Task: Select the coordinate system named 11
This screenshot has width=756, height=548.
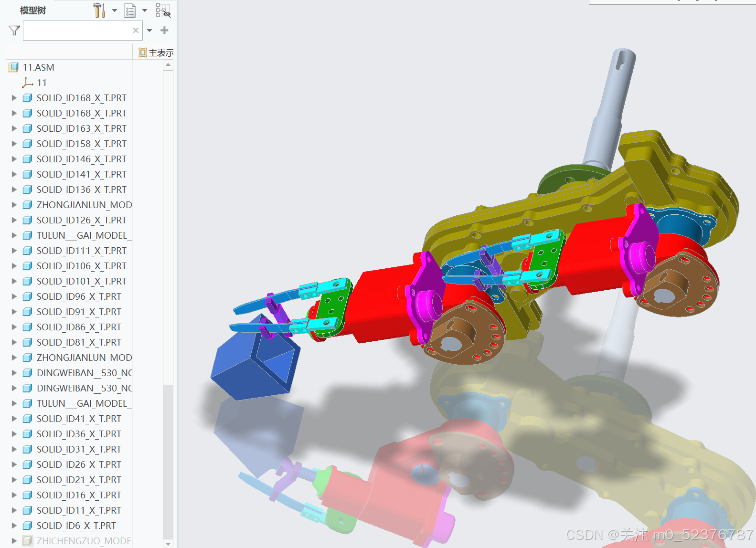Action: click(42, 83)
